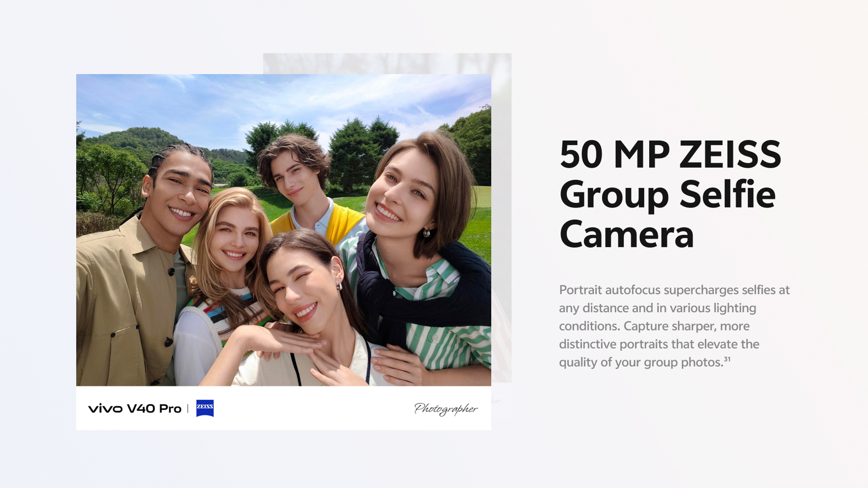Open footnote 31 superscript reference
This screenshot has height=488, width=868.
point(727,359)
